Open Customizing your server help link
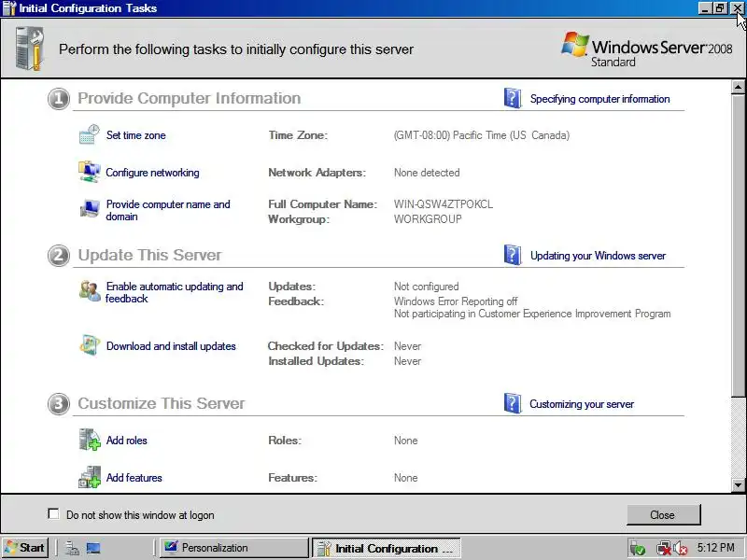 coord(582,404)
